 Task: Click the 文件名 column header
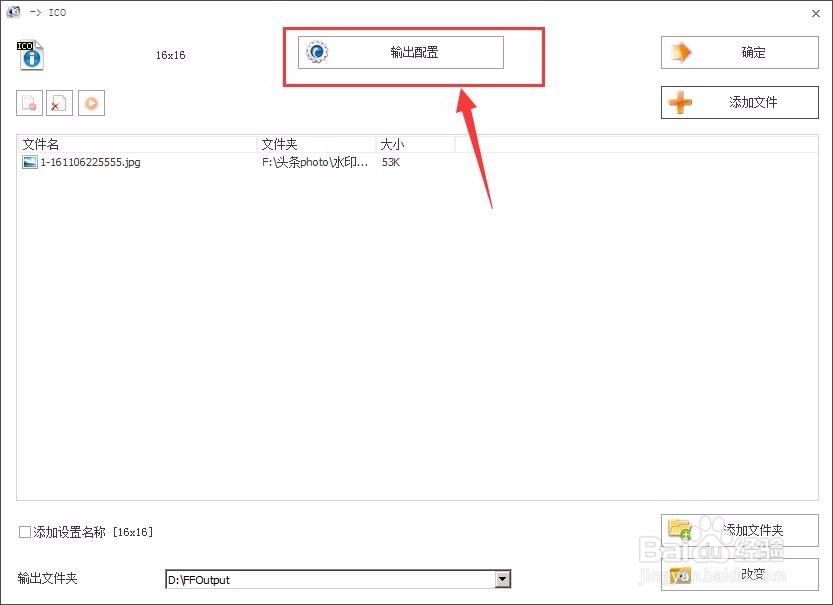[x=137, y=144]
